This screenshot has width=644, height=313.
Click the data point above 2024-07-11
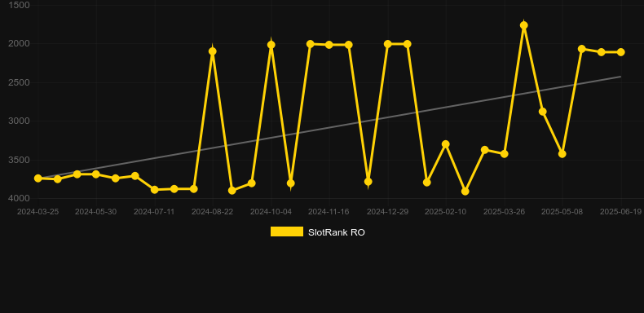155,190
